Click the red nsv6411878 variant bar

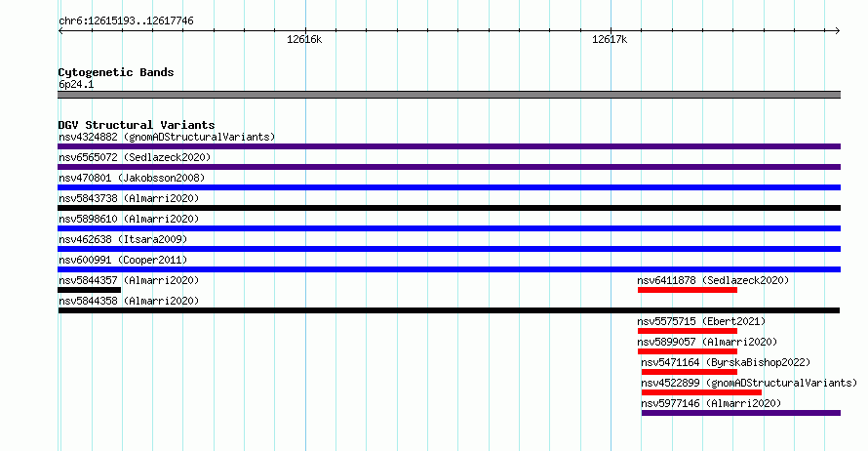pyautogui.click(x=687, y=290)
